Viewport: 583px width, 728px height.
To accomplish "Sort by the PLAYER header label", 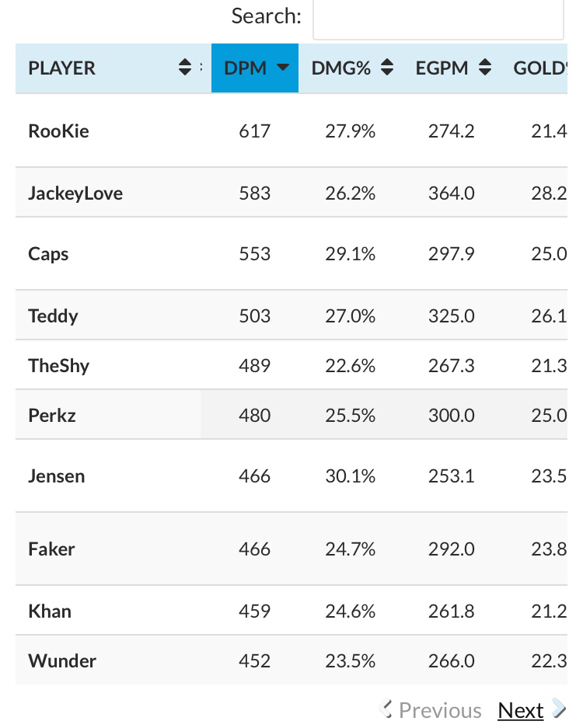I will 61,68.
